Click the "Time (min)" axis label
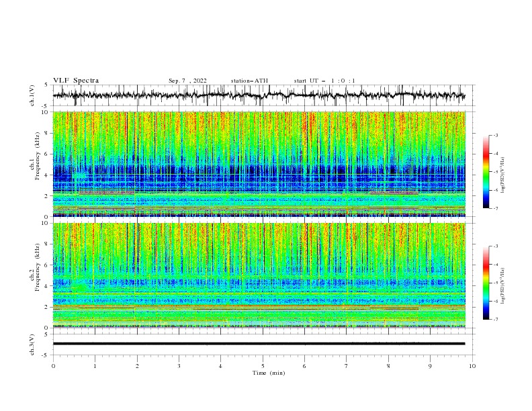Viewport: 532px width, 411px height. click(269, 373)
